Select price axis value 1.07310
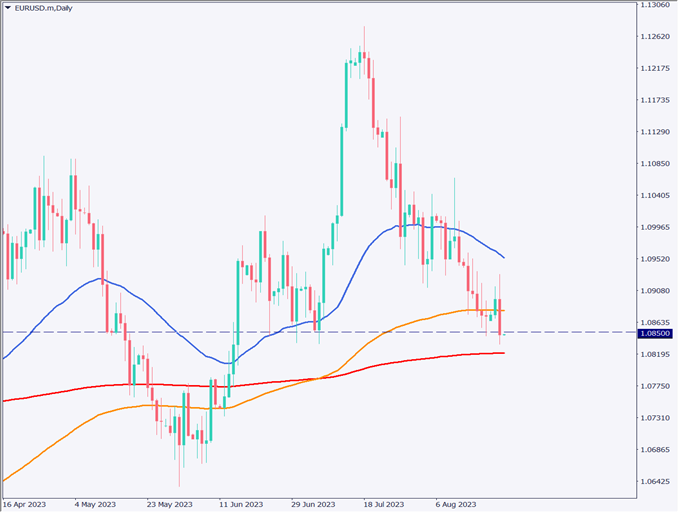Screen dimensions: 678x512 point(655,418)
